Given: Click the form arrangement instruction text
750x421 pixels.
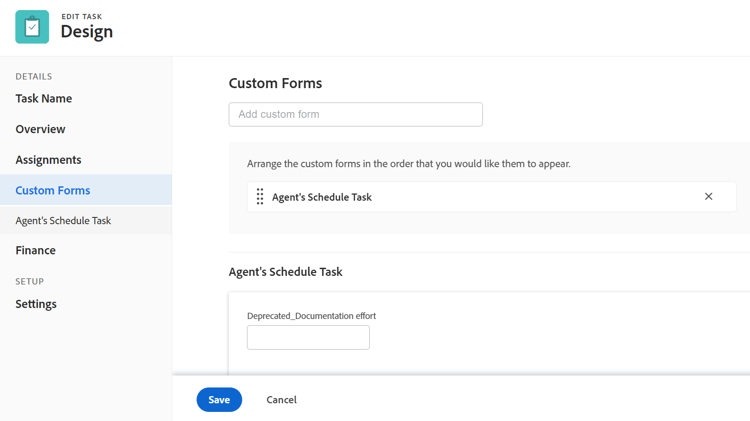Looking at the screenshot, I should (x=408, y=164).
